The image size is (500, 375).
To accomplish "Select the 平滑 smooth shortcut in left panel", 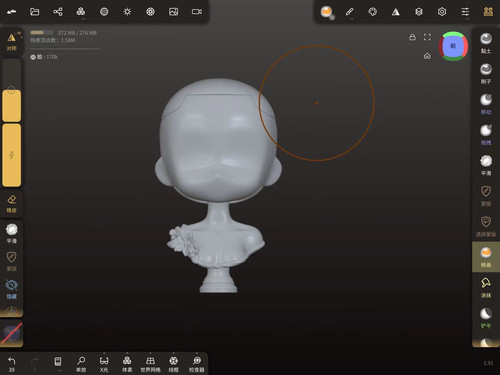I will tap(12, 233).
